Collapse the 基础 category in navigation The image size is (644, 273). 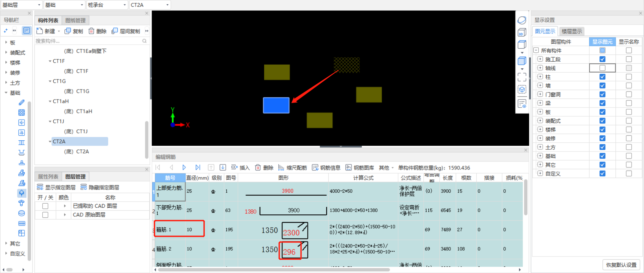(x=6, y=93)
